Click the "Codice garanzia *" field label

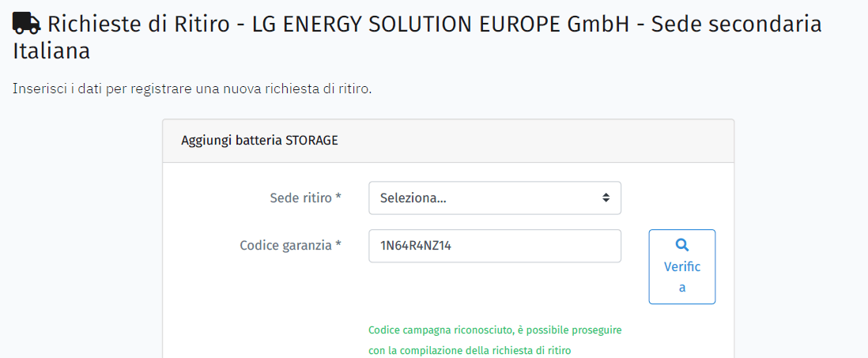point(288,245)
